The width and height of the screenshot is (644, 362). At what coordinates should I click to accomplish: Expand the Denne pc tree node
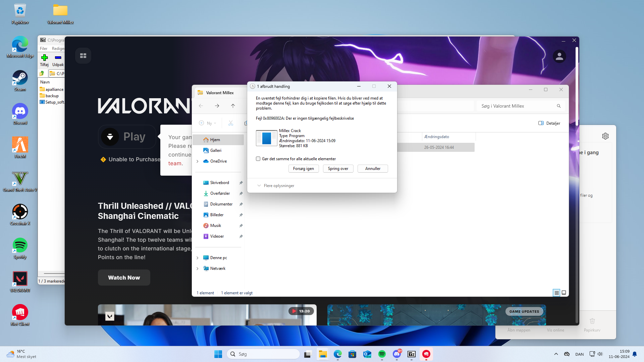pos(198,258)
